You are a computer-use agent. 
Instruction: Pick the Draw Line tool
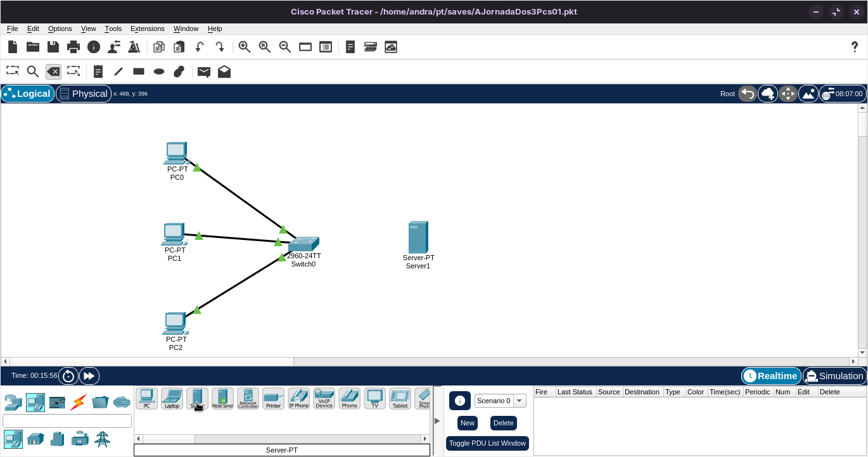[118, 72]
